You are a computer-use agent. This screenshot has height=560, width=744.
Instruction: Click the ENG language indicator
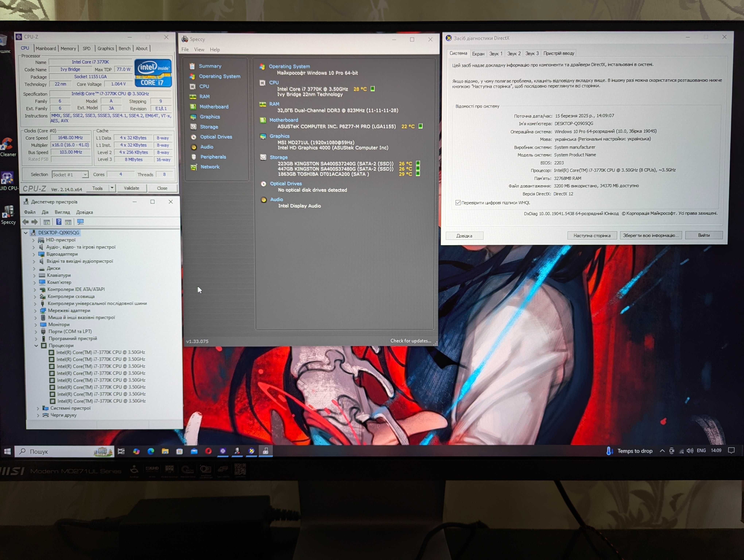click(701, 450)
